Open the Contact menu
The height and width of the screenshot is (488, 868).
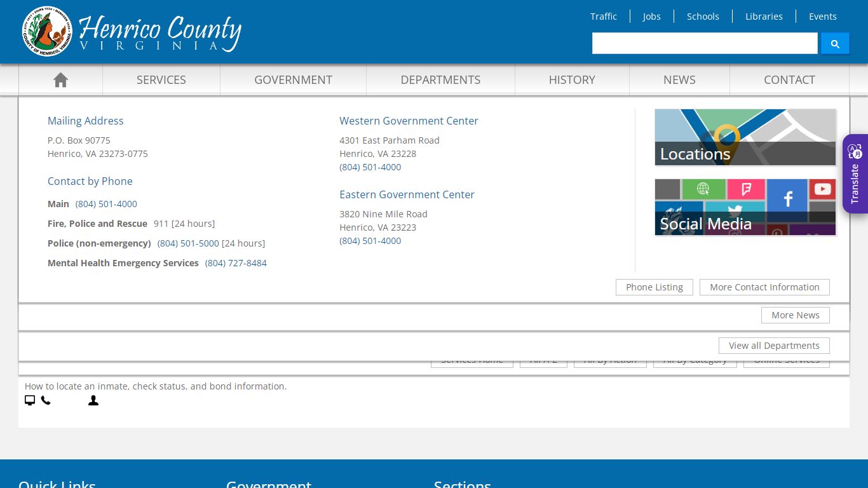click(789, 79)
